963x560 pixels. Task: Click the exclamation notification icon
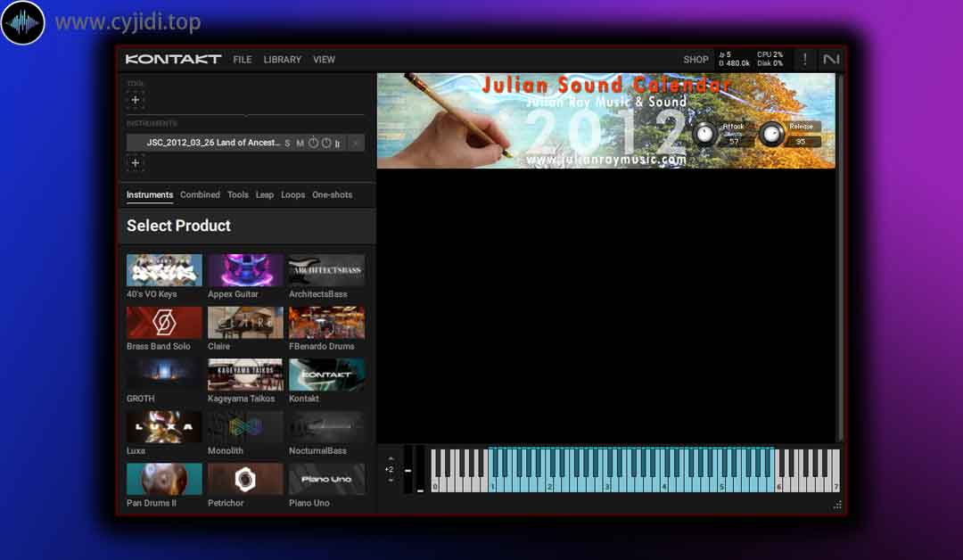pyautogui.click(x=804, y=60)
